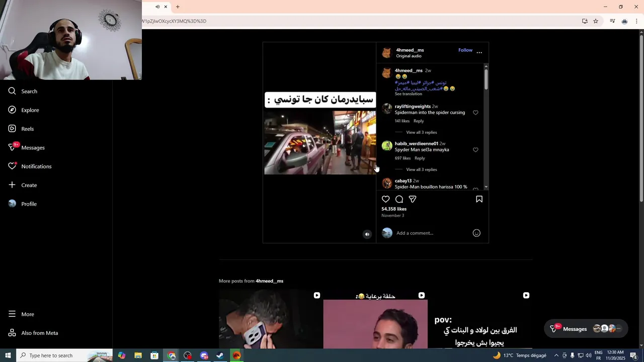
Task: Show hidden system tray icons
Action: point(556,355)
